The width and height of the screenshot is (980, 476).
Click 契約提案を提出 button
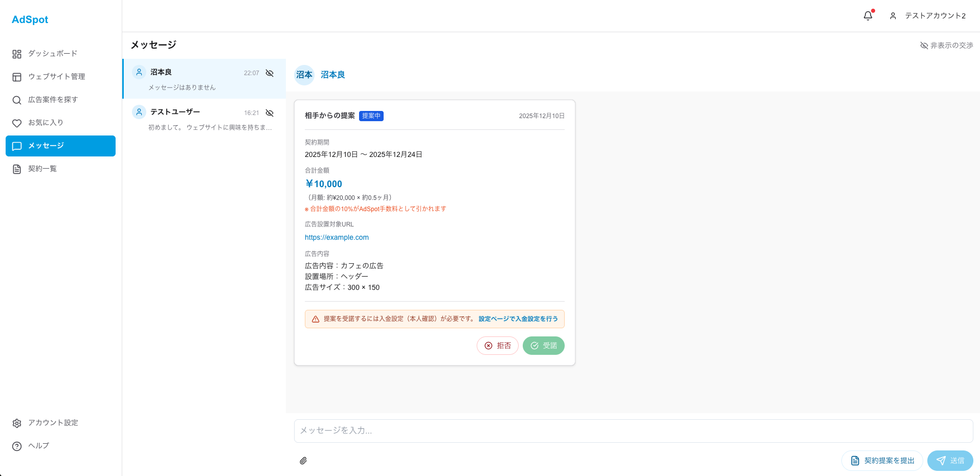click(x=882, y=461)
